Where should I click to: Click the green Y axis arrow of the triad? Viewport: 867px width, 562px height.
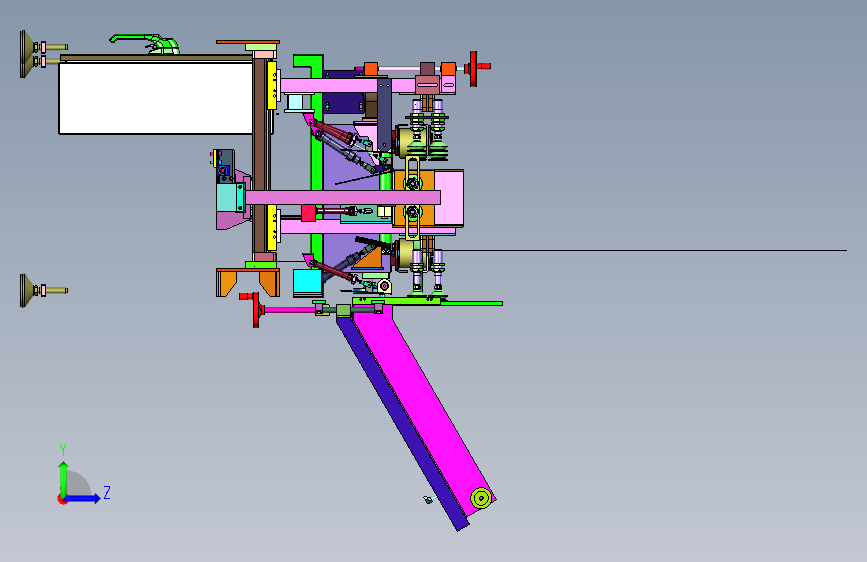63,478
